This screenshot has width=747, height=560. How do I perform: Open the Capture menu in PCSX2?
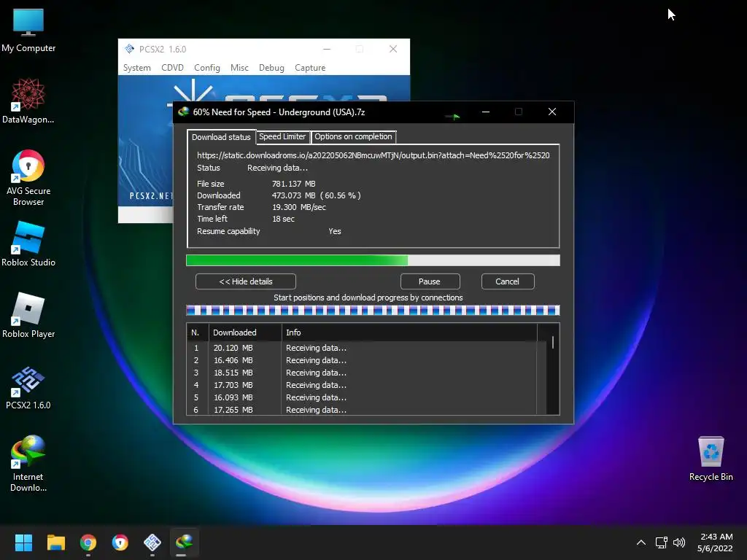[x=310, y=68]
